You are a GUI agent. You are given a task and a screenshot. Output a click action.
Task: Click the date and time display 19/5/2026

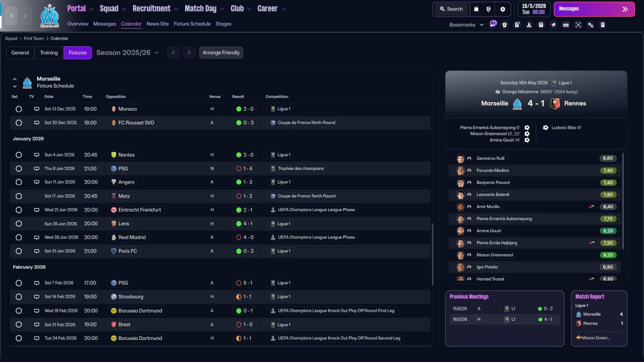533,9
